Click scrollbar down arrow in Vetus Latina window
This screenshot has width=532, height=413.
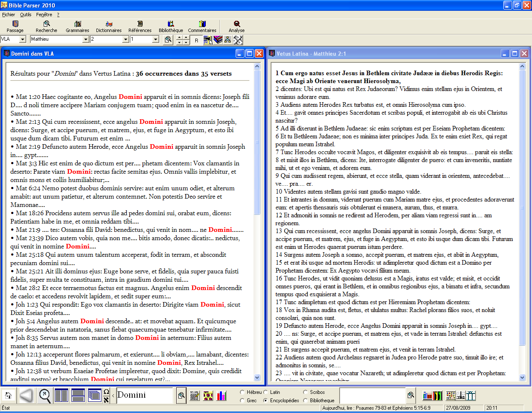coord(522,378)
